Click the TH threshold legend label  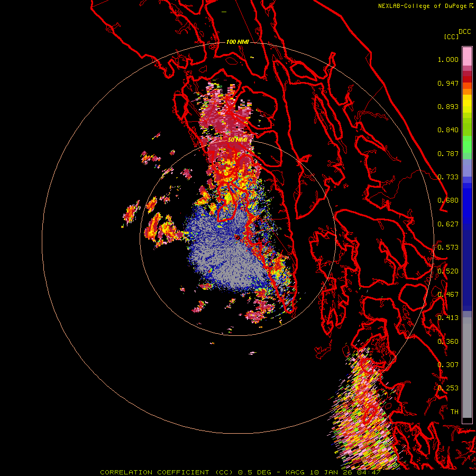[x=454, y=412]
